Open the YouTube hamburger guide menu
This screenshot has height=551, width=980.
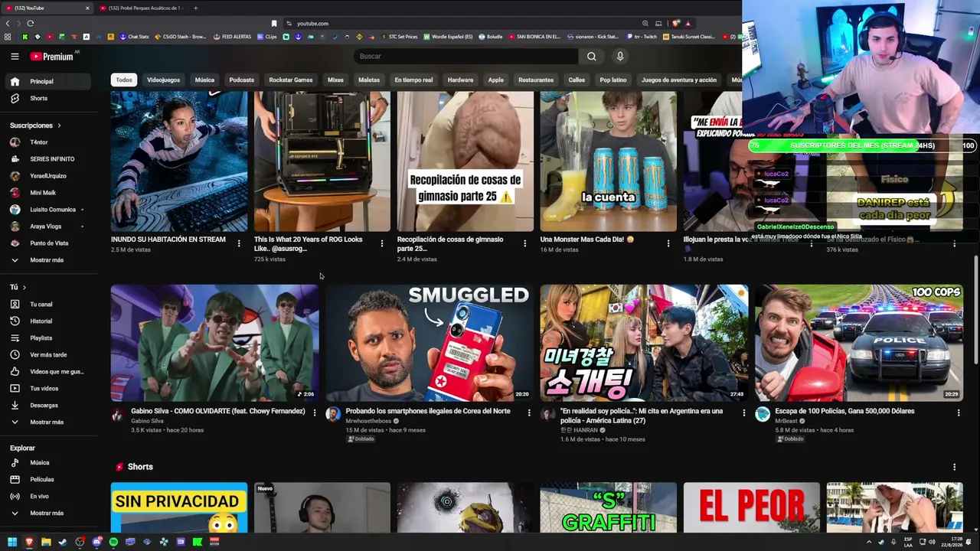click(15, 56)
